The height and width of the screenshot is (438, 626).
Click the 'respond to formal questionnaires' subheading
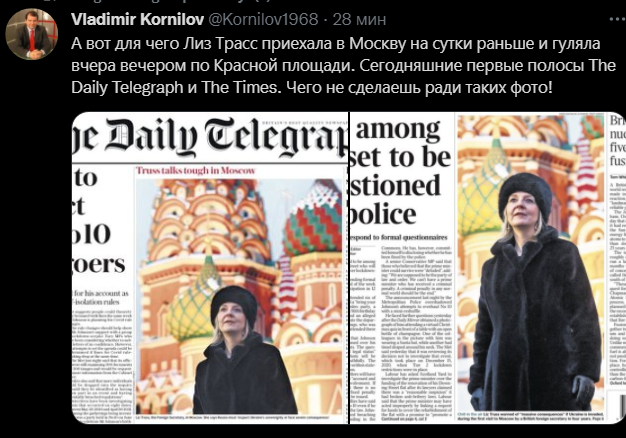pos(398,237)
